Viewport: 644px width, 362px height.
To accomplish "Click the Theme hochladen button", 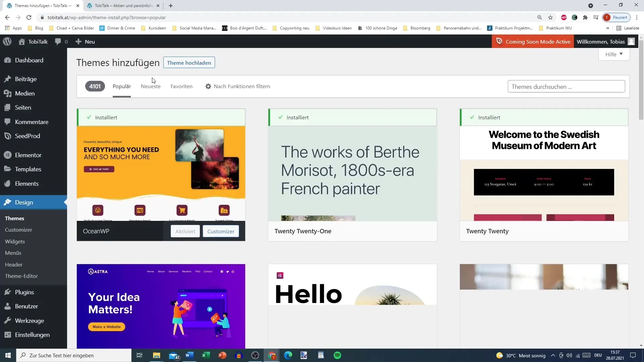I will 189,63.
